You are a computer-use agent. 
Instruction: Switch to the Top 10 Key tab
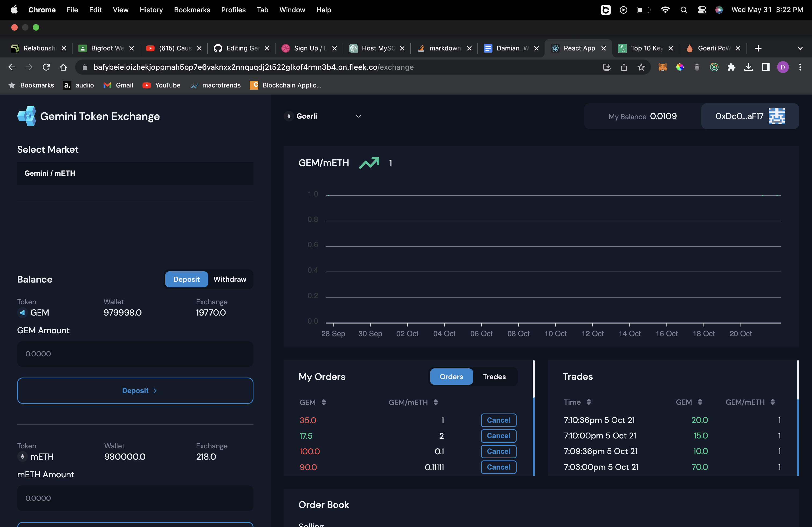click(647, 48)
